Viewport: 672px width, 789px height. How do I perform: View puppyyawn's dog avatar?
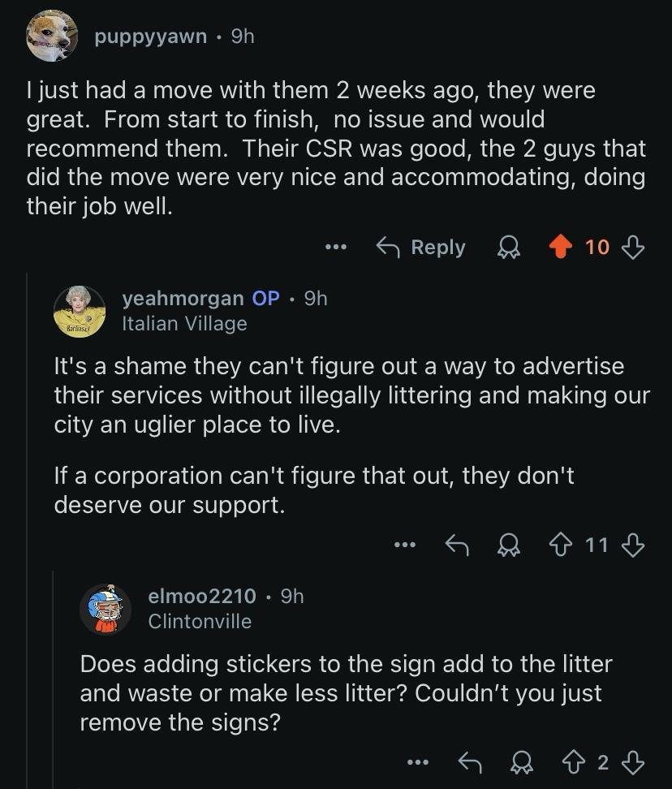tap(53, 37)
